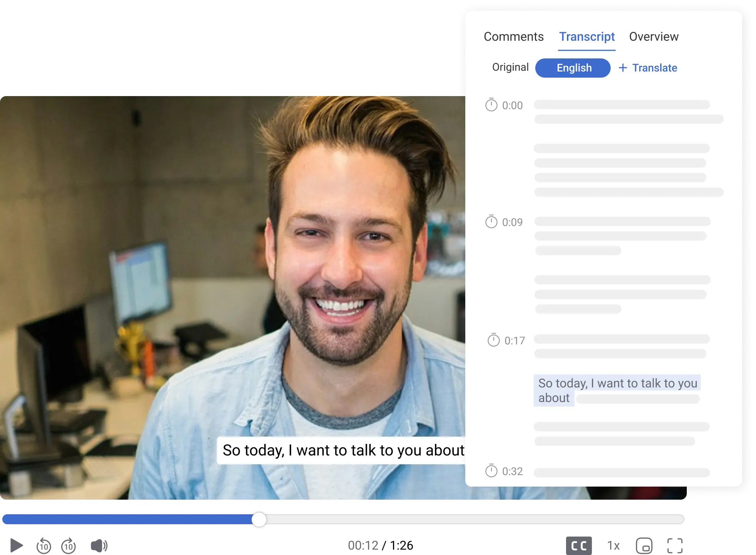756x555 pixels.
Task: Open the Comments tab
Action: (513, 37)
